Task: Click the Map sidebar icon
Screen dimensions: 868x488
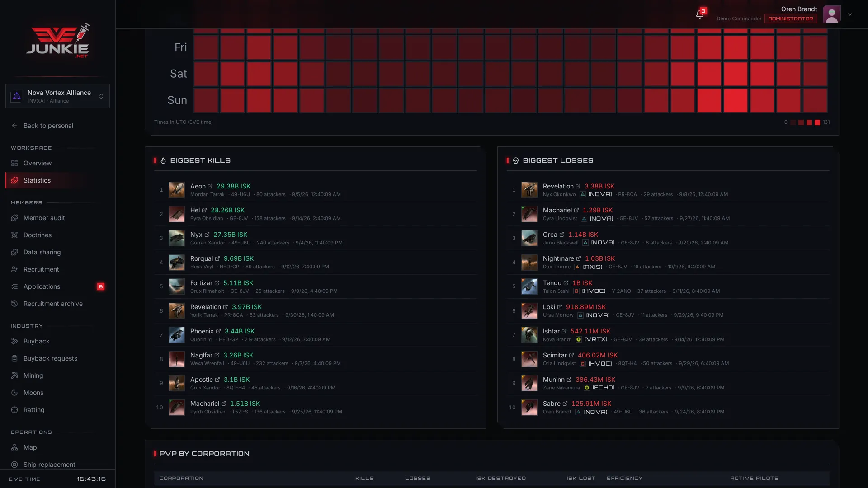Action: 14,447
